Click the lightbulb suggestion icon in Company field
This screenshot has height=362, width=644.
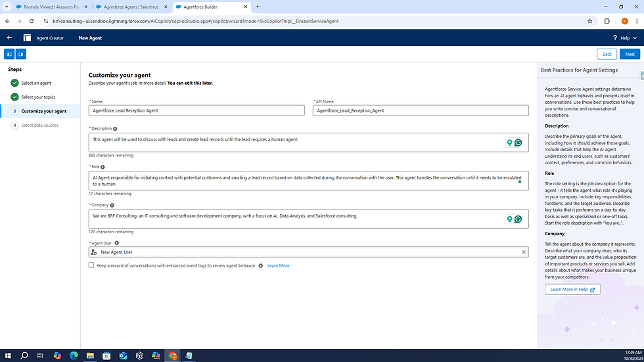(x=509, y=219)
